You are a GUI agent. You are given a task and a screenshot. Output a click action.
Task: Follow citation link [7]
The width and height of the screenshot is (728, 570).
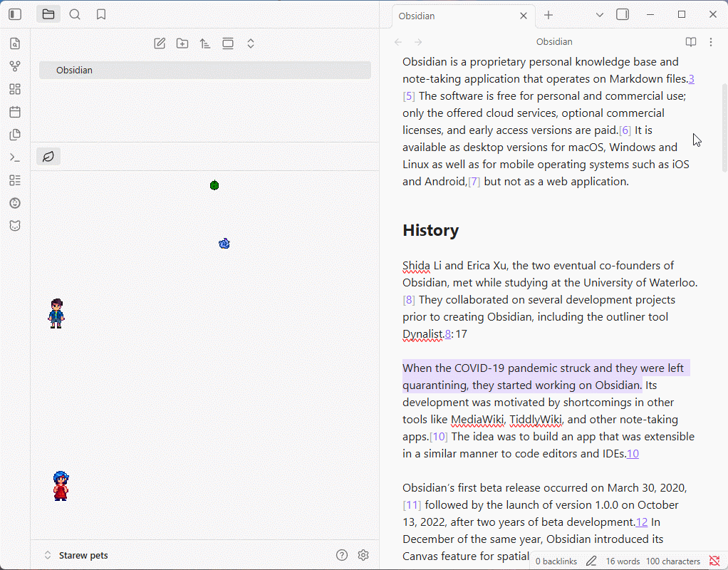(474, 182)
